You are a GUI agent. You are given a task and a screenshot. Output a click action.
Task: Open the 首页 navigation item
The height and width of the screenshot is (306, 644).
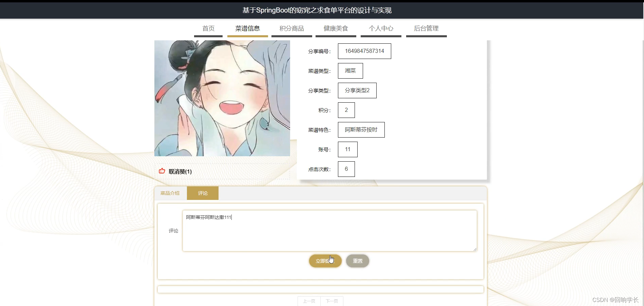pyautogui.click(x=208, y=28)
